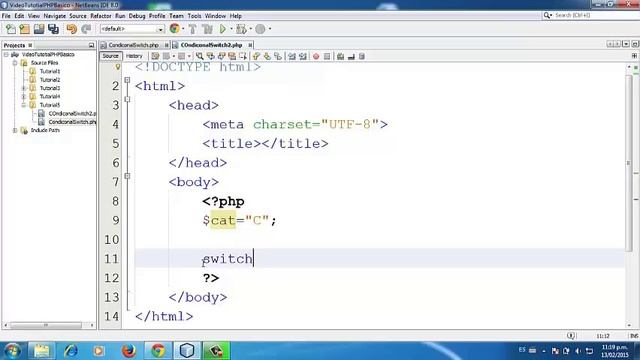Viewport: 640px width, 360px height.
Task: Click the Open Project toolbar icon
Action: (x=39, y=29)
